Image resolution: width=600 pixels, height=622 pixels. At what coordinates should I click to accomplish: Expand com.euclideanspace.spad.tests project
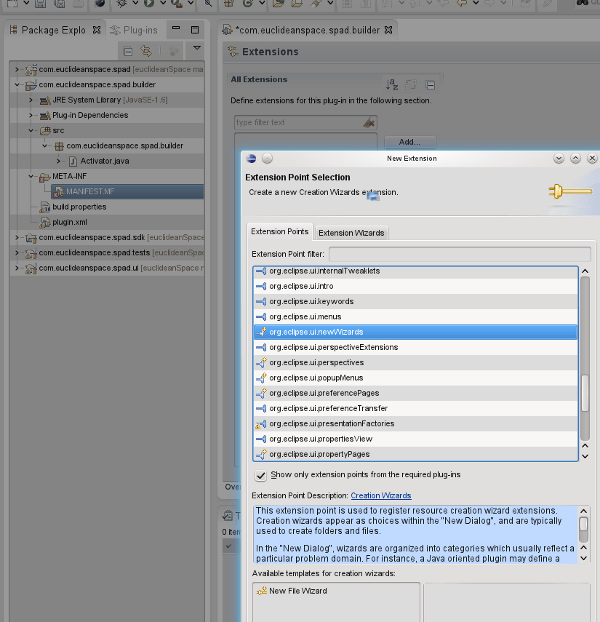coord(17,253)
